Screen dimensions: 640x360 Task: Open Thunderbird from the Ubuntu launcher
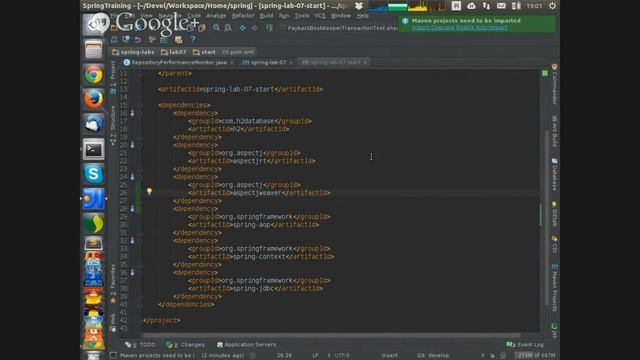pyautogui.click(x=93, y=124)
